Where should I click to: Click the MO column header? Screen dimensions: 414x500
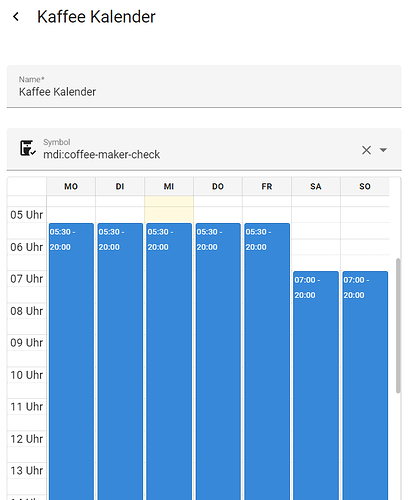71,186
